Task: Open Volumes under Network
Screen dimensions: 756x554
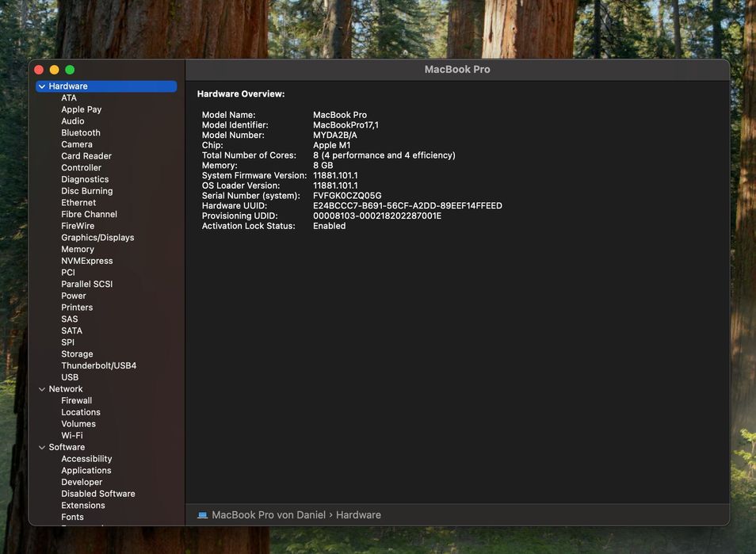Action: tap(78, 424)
